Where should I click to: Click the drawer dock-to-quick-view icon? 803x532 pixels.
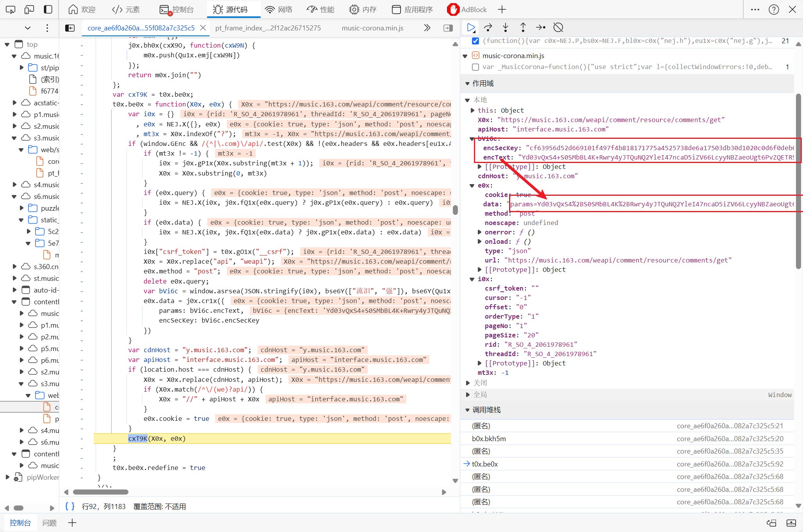(x=771, y=523)
